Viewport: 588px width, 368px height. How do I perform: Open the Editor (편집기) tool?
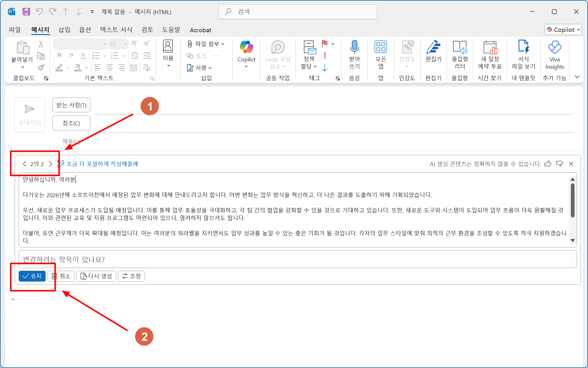433,48
